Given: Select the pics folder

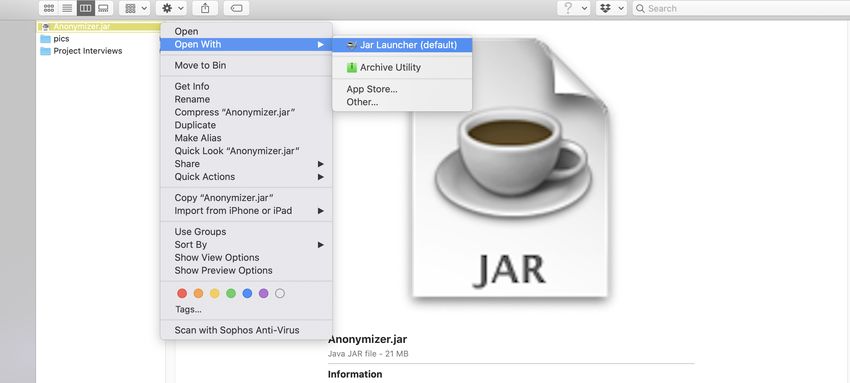Looking at the screenshot, I should click(55, 38).
